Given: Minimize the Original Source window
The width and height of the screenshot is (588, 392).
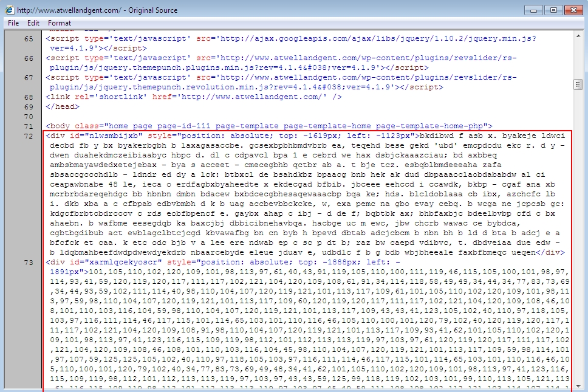Looking at the screenshot, I should click(535, 10).
